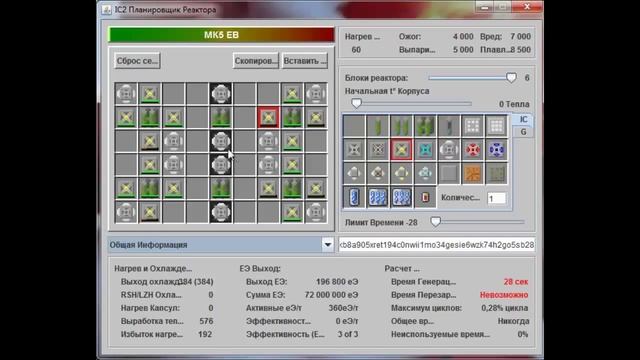
Task: Click the 3 of 3 efficiency value
Action: (348, 334)
